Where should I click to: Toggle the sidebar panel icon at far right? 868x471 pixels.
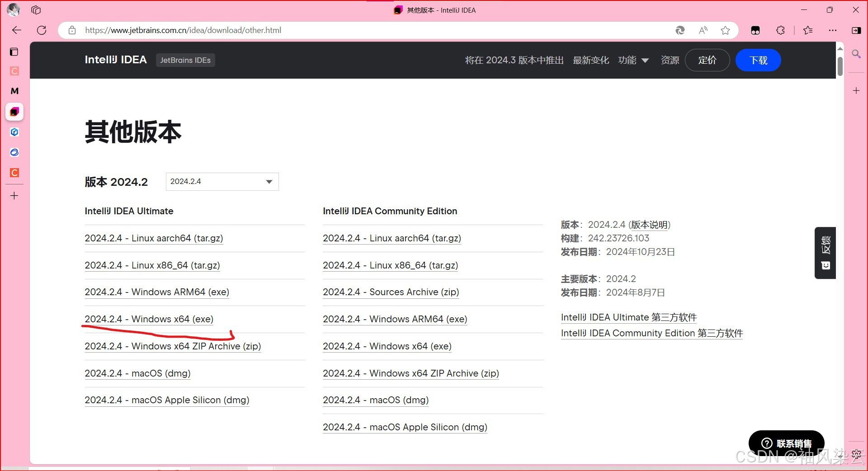click(856, 30)
